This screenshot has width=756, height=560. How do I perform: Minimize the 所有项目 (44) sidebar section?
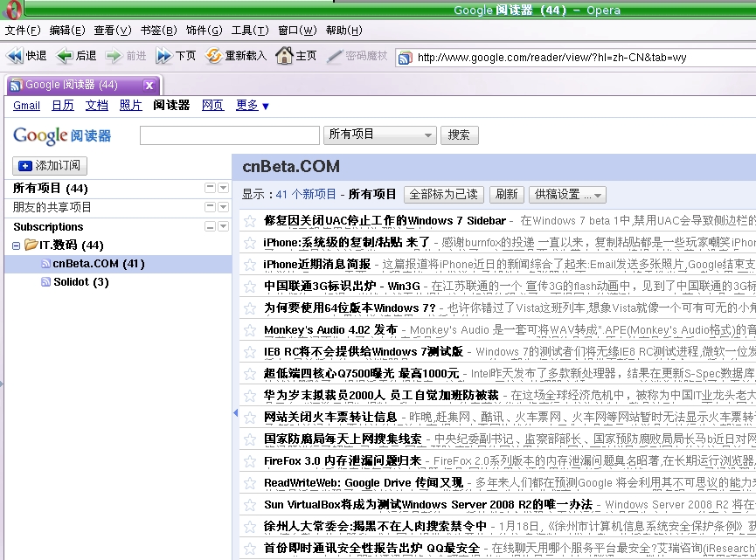pos(210,188)
